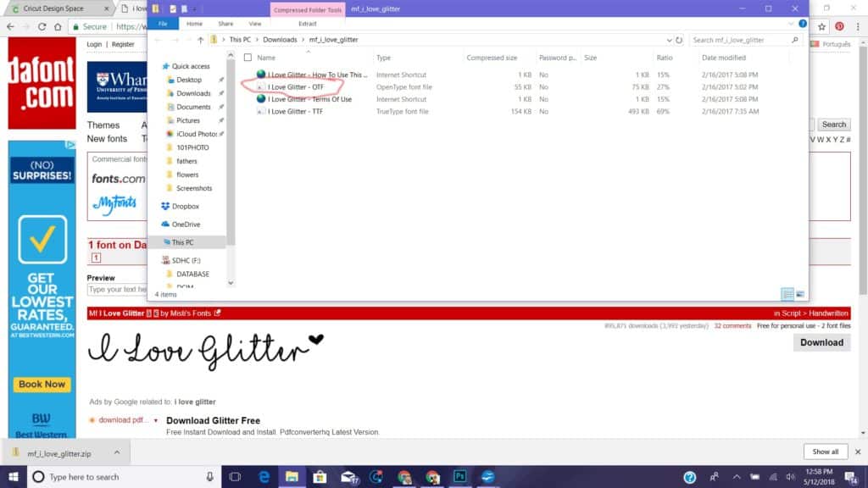Open the Misti's Fonts author link
The image size is (868, 488).
point(191,313)
